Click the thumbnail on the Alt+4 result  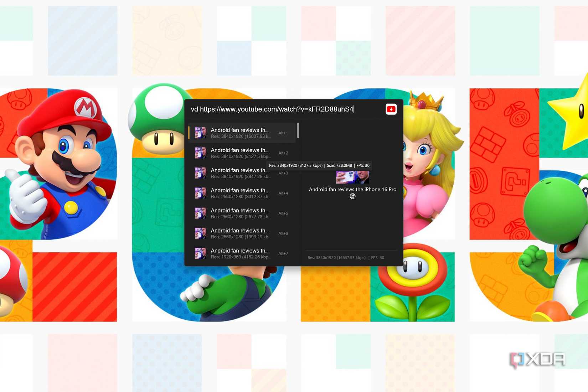201,193
